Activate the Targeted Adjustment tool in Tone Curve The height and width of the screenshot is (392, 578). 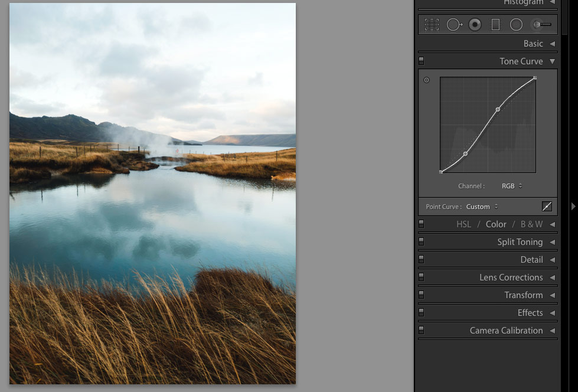pos(426,80)
